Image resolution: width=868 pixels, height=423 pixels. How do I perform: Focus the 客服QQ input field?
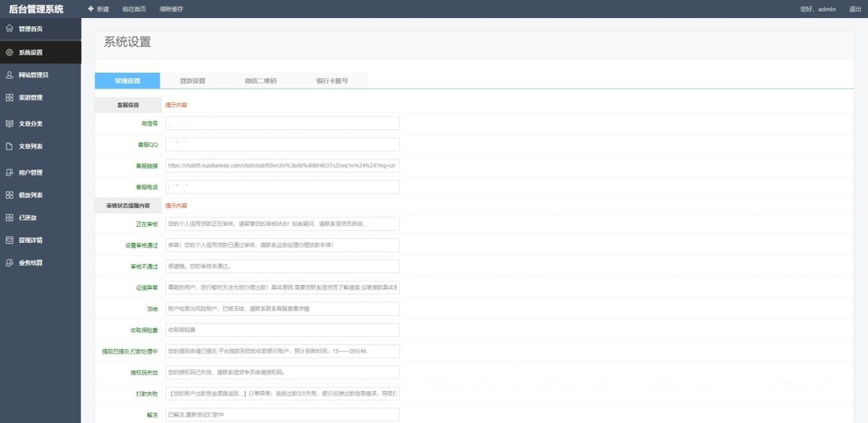(x=282, y=145)
